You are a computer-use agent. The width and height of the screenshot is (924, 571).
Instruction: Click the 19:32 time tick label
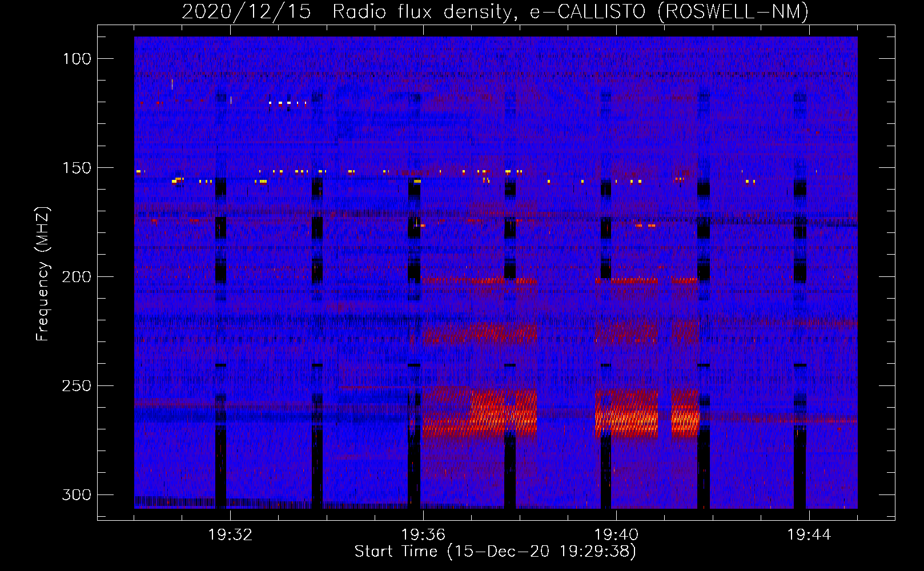230,535
